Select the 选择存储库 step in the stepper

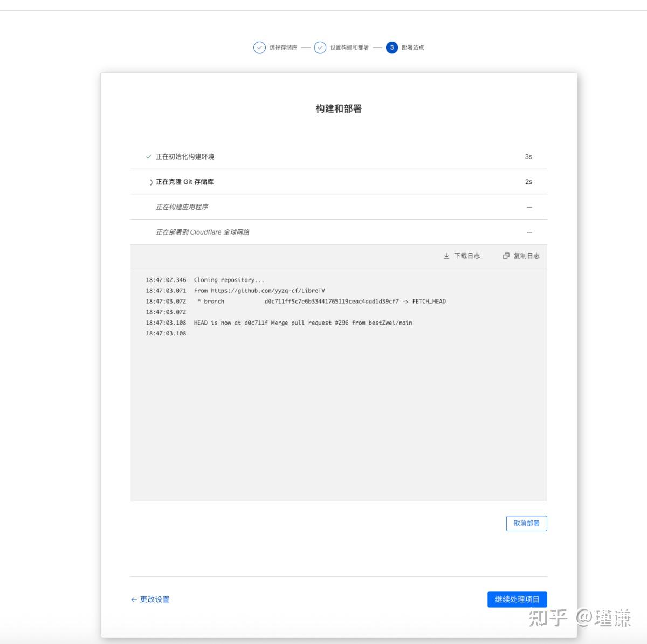point(283,47)
